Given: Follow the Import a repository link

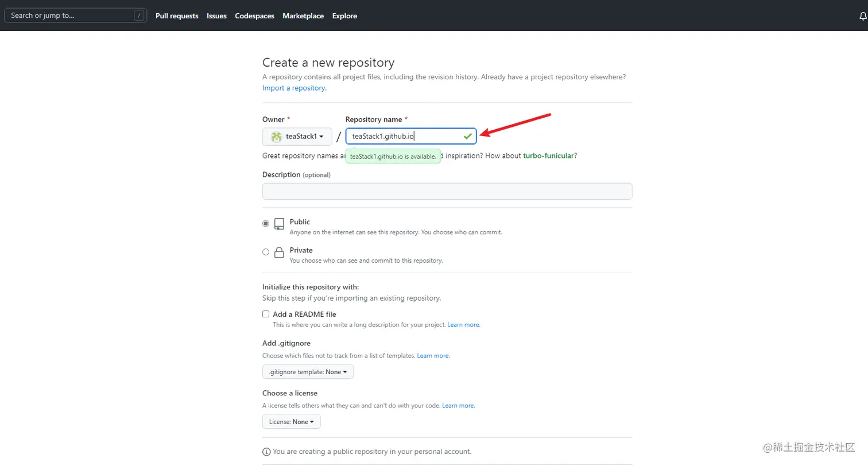Looking at the screenshot, I should coord(294,88).
